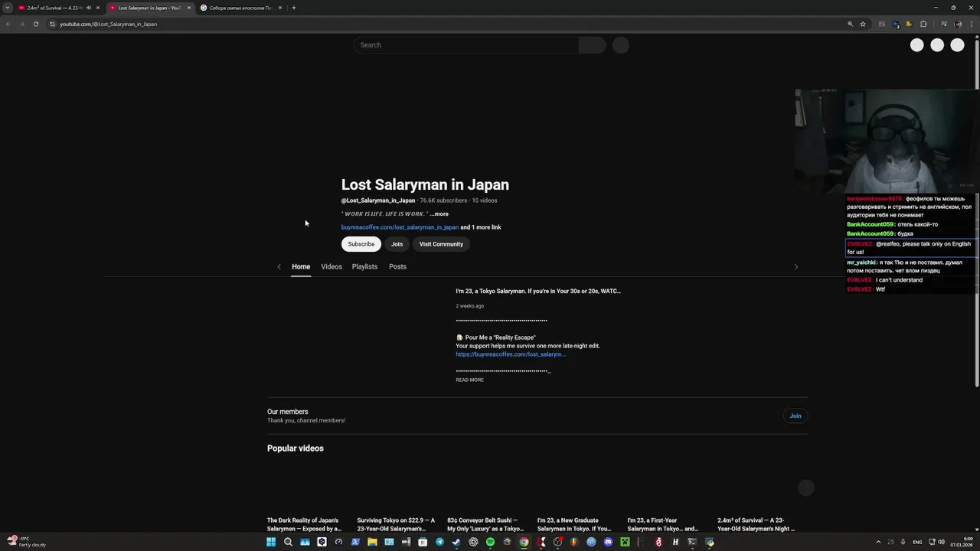Open Discord from the taskbar
980x551 pixels.
click(608, 542)
